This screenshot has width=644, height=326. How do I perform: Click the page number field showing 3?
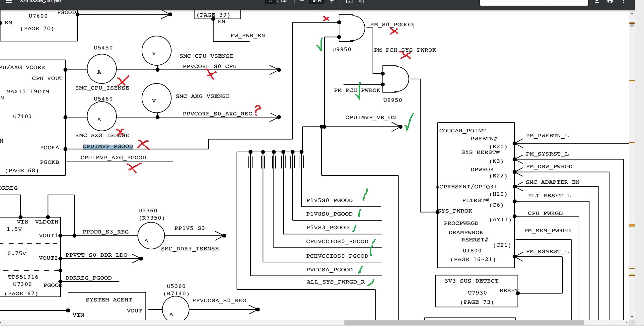[x=270, y=1]
